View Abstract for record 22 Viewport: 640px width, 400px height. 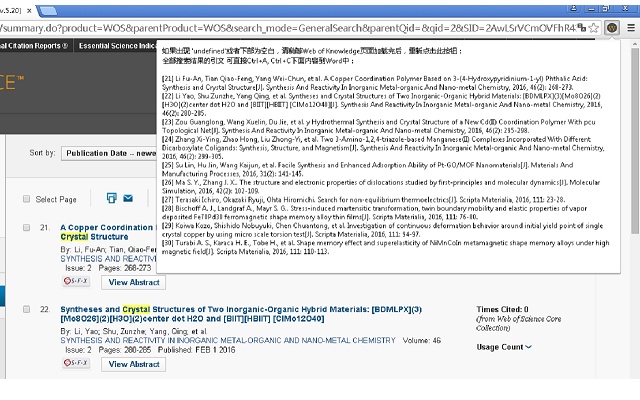[x=133, y=364]
